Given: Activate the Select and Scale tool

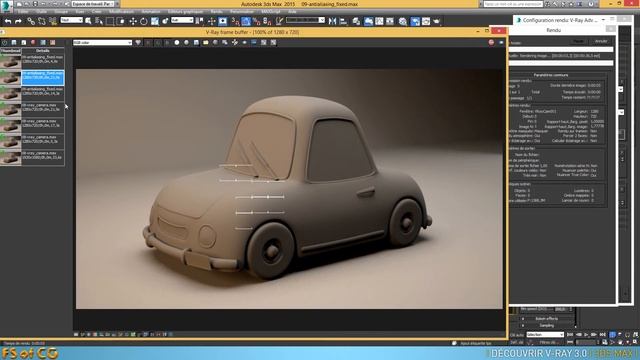Looking at the screenshot, I should pyautogui.click(x=155, y=21).
